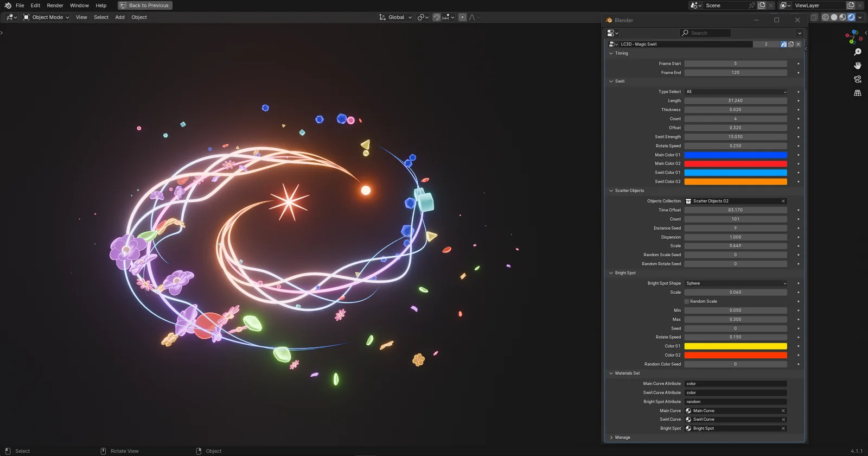Select rendered viewport shading mode
This screenshot has width=868, height=456.
(x=851, y=17)
